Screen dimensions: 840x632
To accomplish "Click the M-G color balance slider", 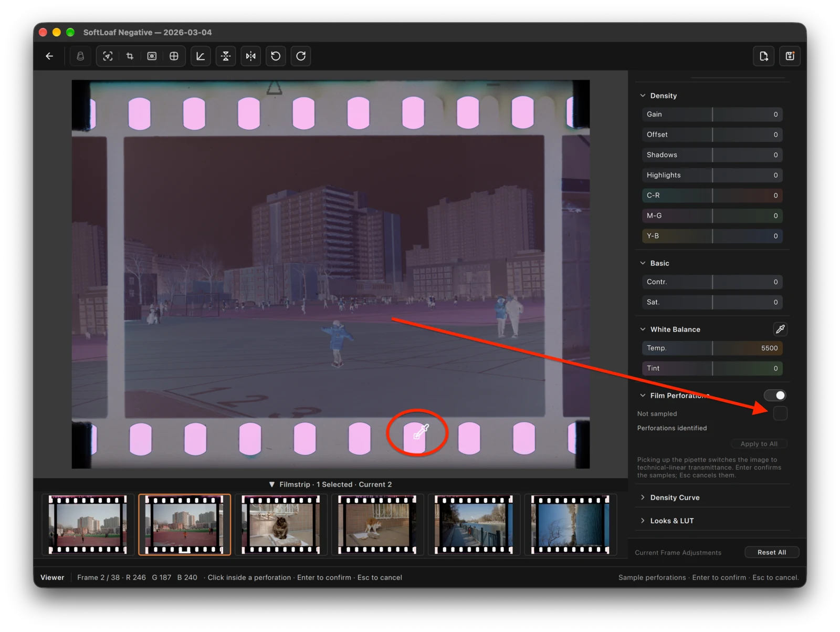I will (x=712, y=216).
